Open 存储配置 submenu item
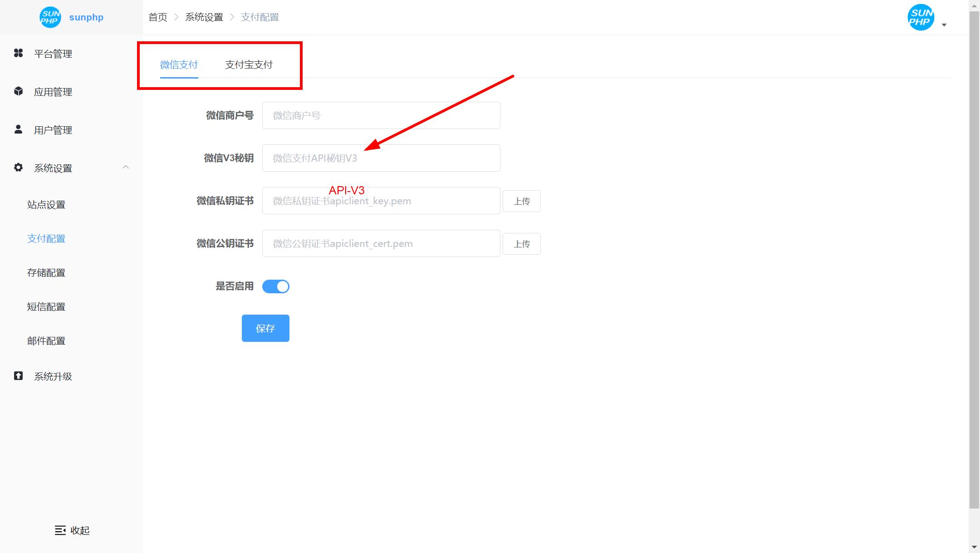Image resolution: width=980 pixels, height=553 pixels. click(x=46, y=273)
